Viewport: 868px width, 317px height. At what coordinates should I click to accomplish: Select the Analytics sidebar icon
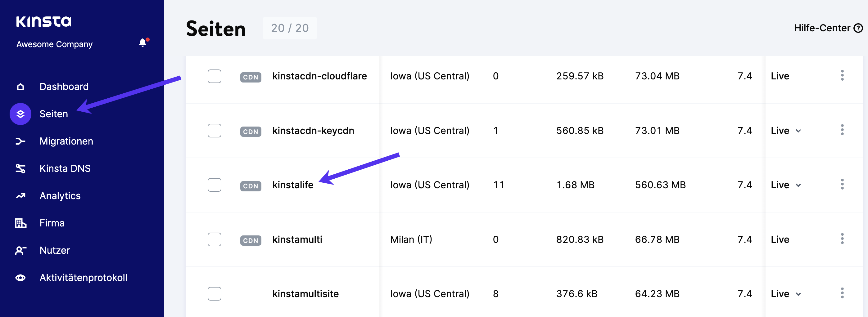coord(20,195)
